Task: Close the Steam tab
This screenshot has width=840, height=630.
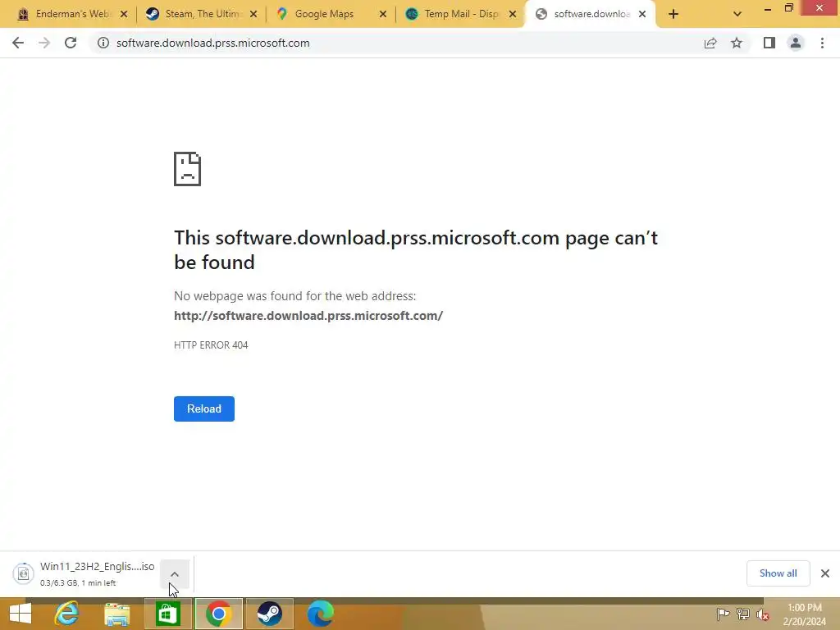Action: 253,15
